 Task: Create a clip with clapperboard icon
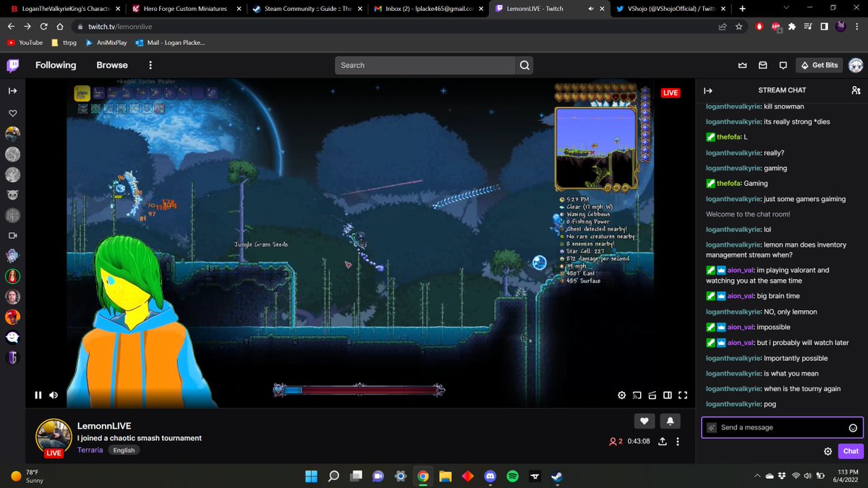(x=652, y=395)
